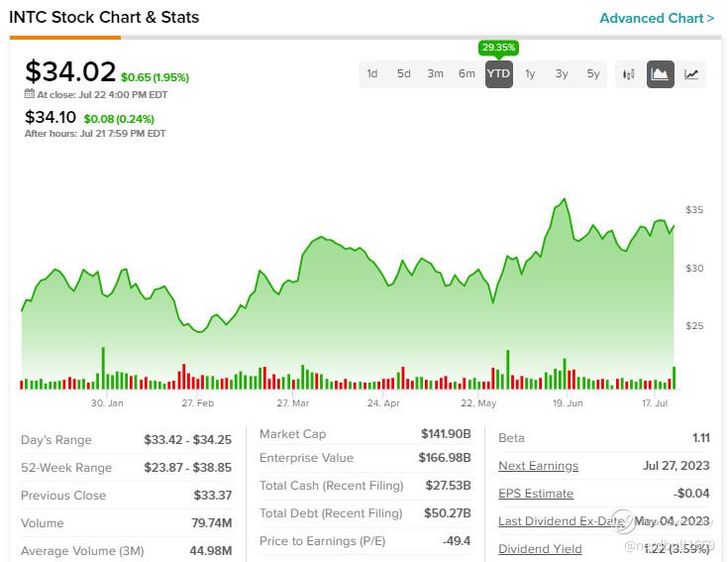728x562 pixels.
Task: Click the 29.35% YTD return badge
Action: click(x=498, y=48)
